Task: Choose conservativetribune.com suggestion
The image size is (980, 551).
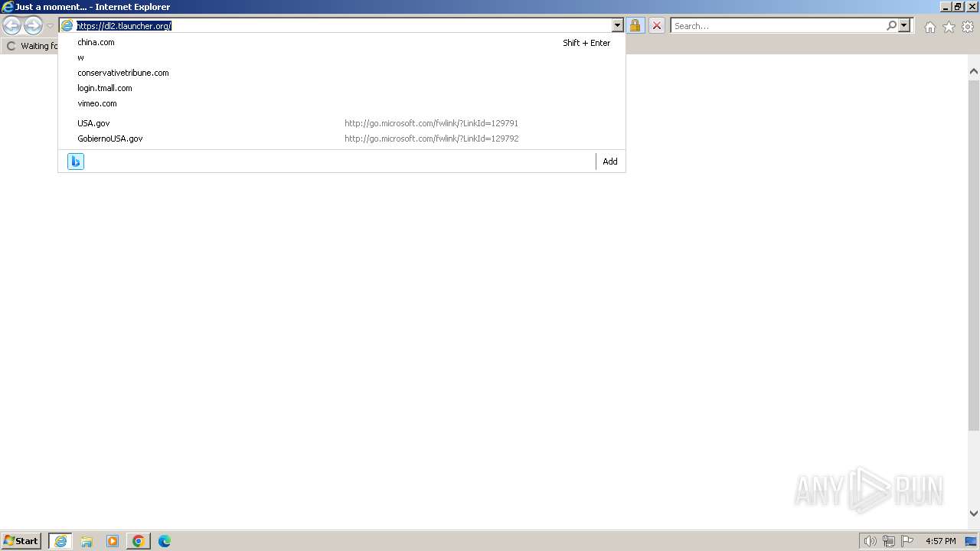Action: click(341, 73)
